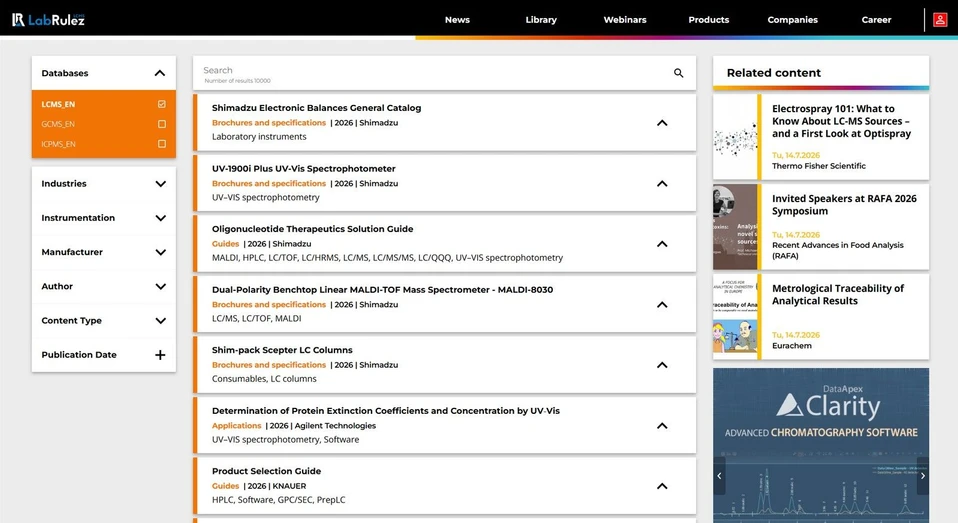958x523 pixels.
Task: Go to next ad slide arrow
Action: pos(923,476)
